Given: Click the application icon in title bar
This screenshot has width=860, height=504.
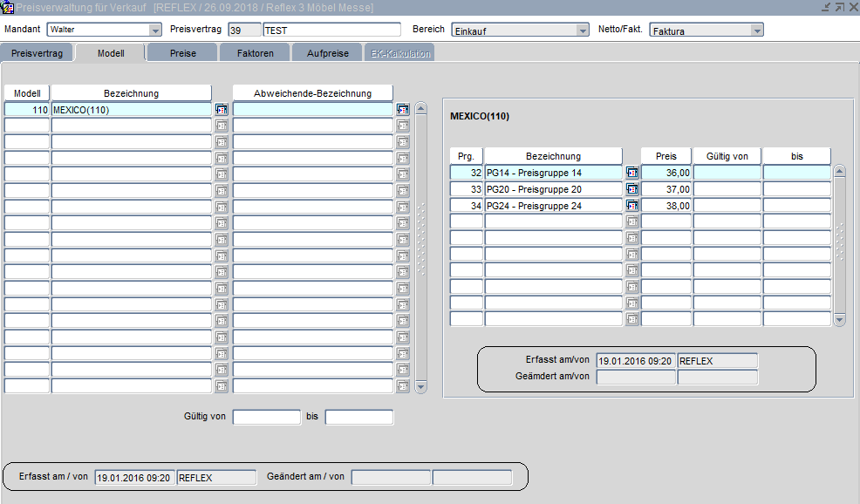Looking at the screenshot, I should pos(8,8).
